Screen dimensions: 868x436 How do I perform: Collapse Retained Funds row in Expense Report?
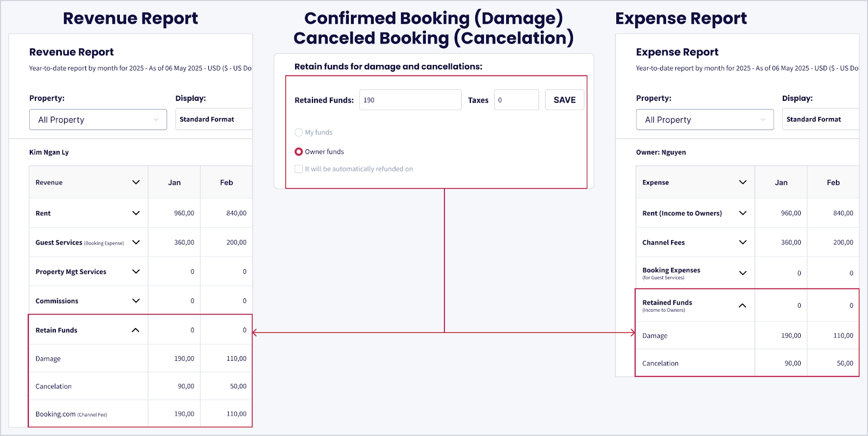742,306
